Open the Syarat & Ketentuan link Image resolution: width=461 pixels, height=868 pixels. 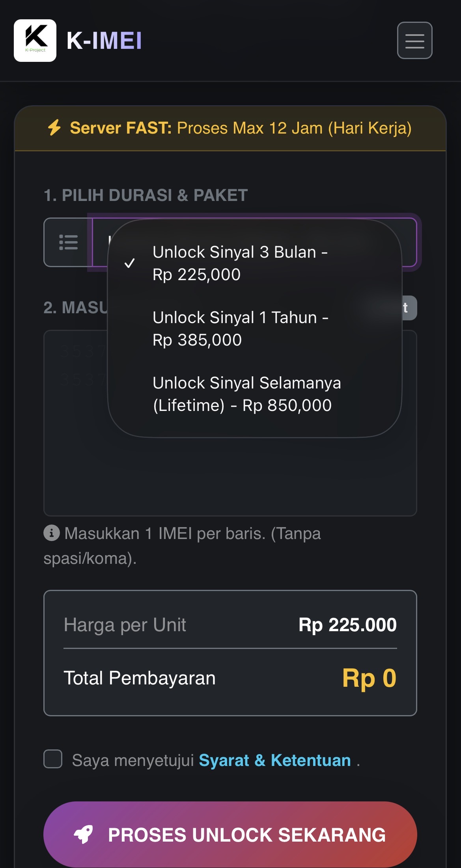(274, 760)
